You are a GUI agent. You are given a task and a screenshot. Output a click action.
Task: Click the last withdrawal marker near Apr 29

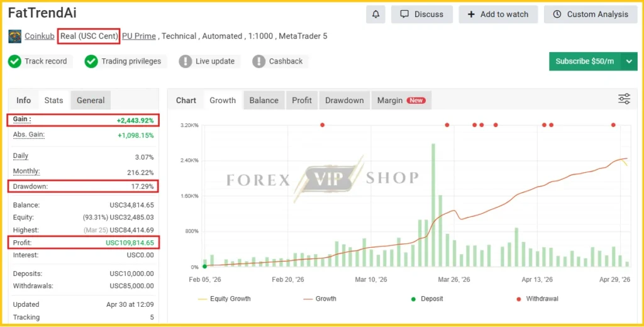tap(613, 125)
